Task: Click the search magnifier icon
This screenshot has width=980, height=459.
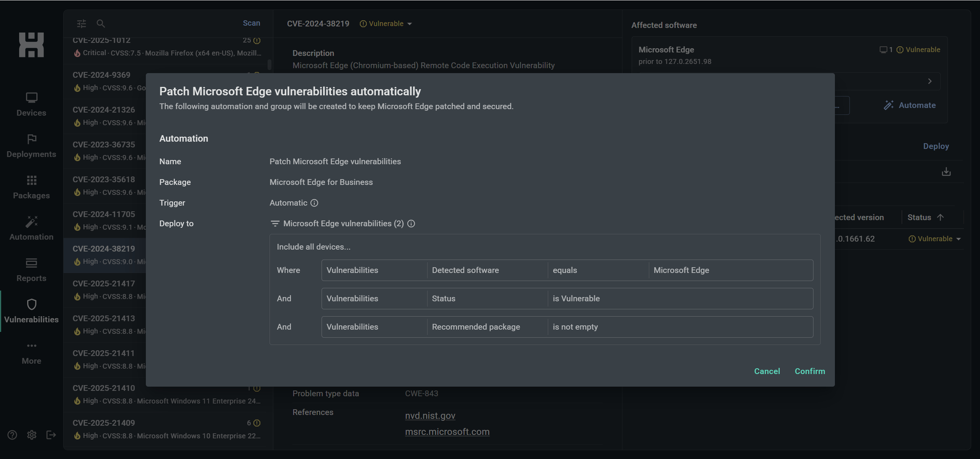Action: pyautogui.click(x=101, y=24)
